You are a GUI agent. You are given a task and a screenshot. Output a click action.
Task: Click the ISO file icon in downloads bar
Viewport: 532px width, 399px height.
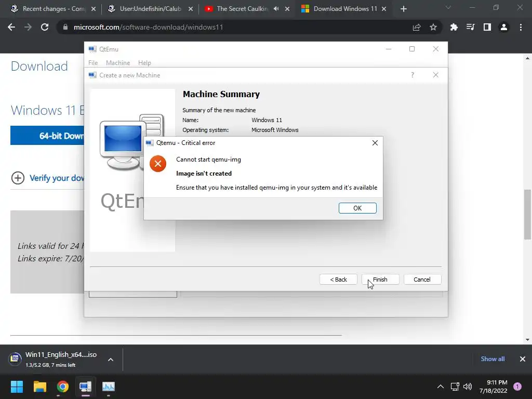[15, 358]
